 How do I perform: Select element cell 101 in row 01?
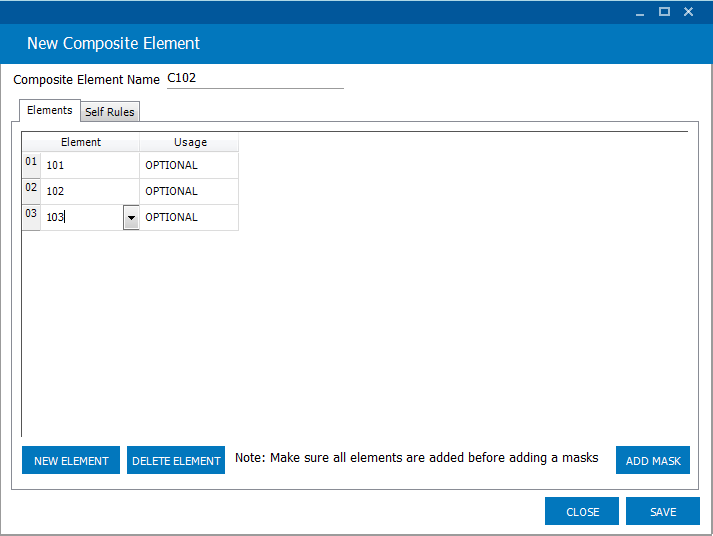tap(90, 165)
